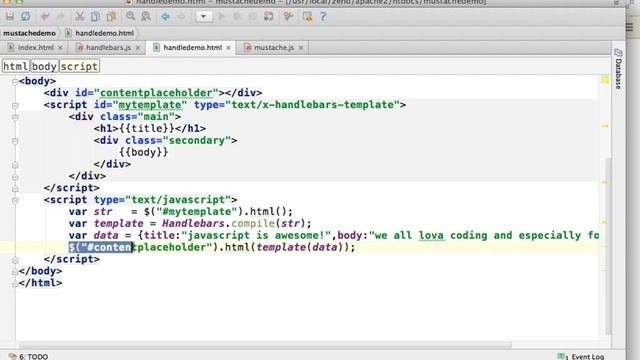Image resolution: width=640 pixels, height=360 pixels.
Task: Close the mustache.js tab
Action: click(x=301, y=48)
